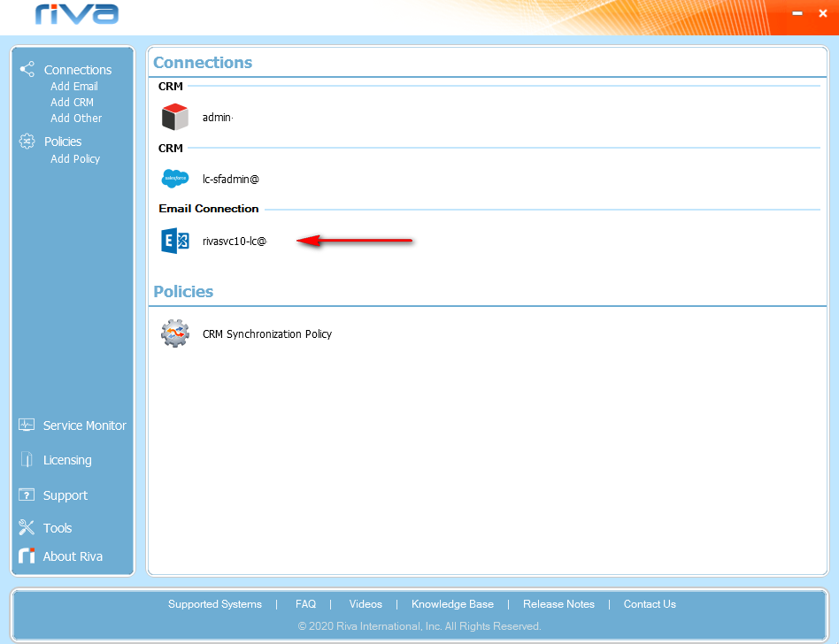Select the Exchange email connection icon
Image resolution: width=839 pixels, height=644 pixels.
pyautogui.click(x=175, y=241)
